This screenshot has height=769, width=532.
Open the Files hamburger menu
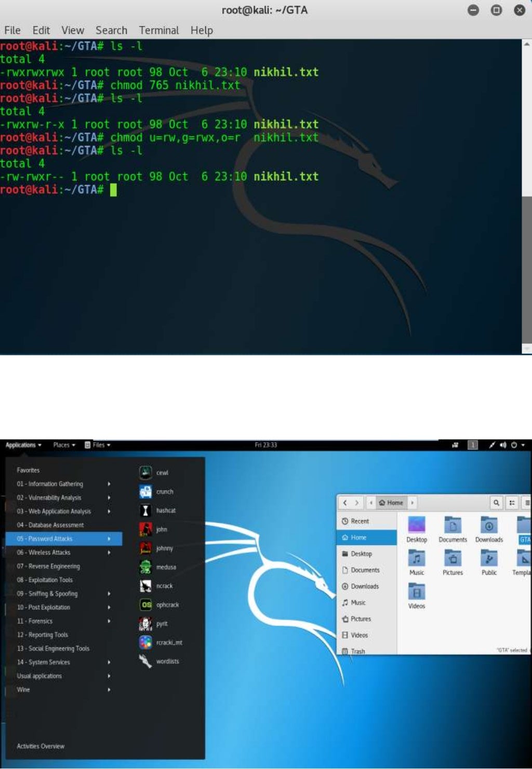[527, 502]
